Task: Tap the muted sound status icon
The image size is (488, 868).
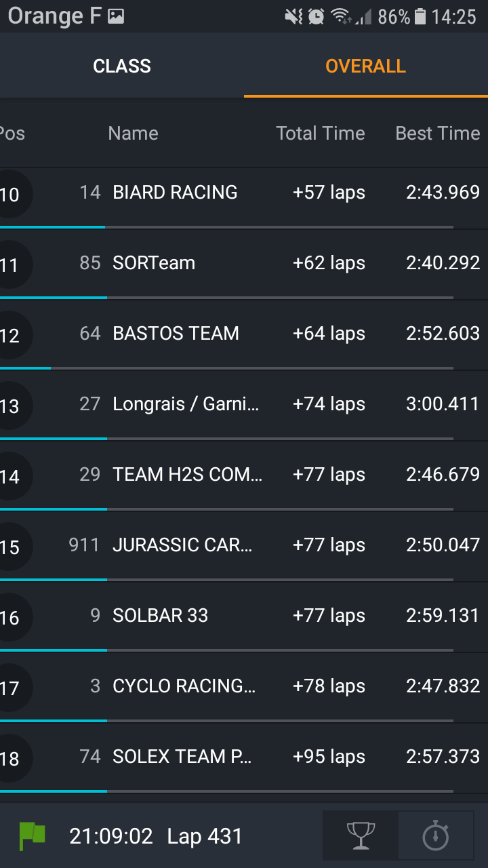Action: 293,16
